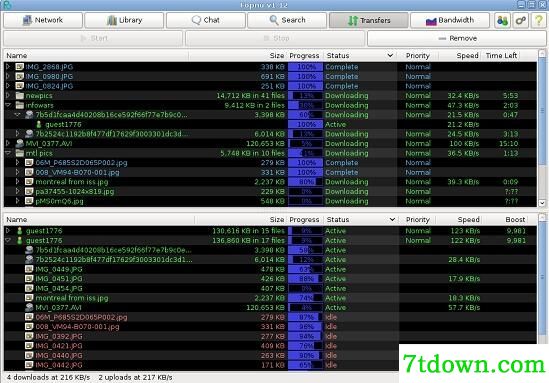Click progress bar of newpics download
Viewport: 549px width, 383px height.
click(x=305, y=96)
